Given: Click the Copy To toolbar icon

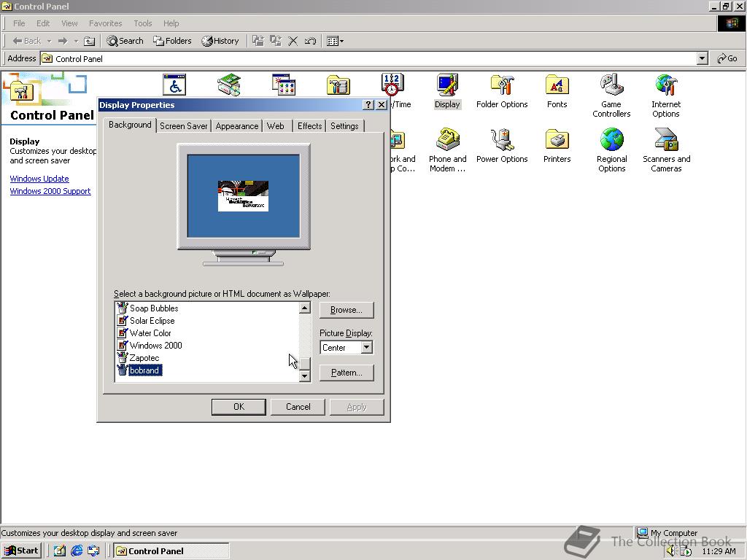Looking at the screenshot, I should click(275, 41).
